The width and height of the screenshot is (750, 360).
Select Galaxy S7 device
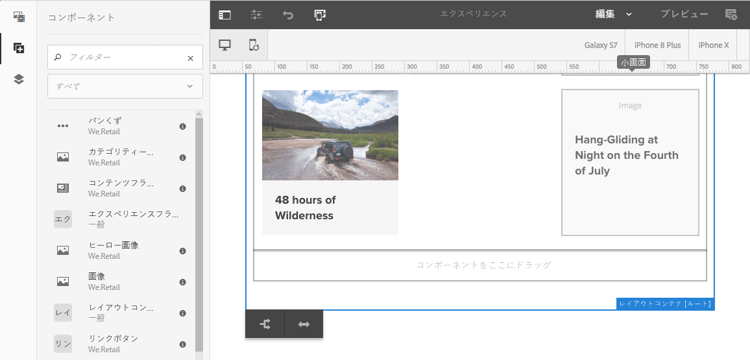pos(601,45)
